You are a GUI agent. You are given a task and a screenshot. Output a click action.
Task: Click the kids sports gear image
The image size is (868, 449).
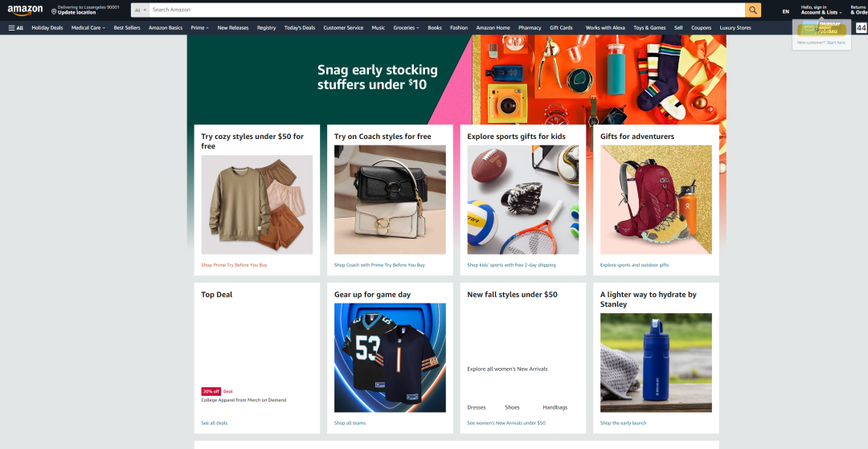(523, 200)
